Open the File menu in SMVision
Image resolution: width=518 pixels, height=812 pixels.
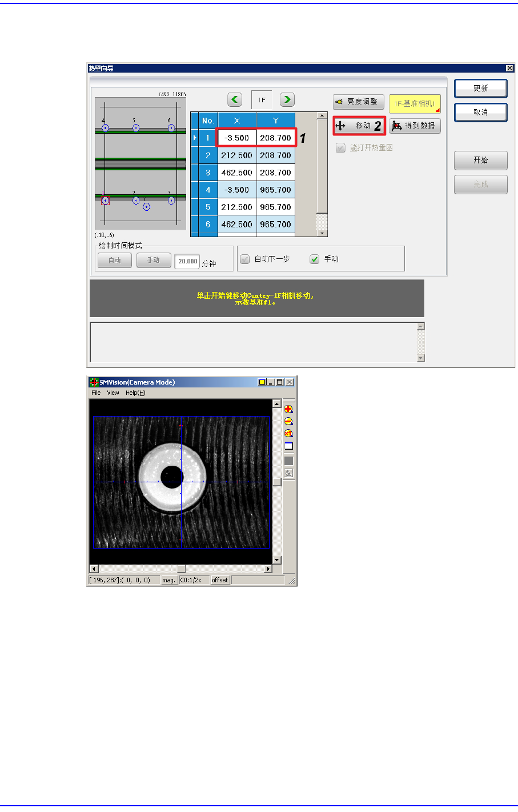pos(96,393)
